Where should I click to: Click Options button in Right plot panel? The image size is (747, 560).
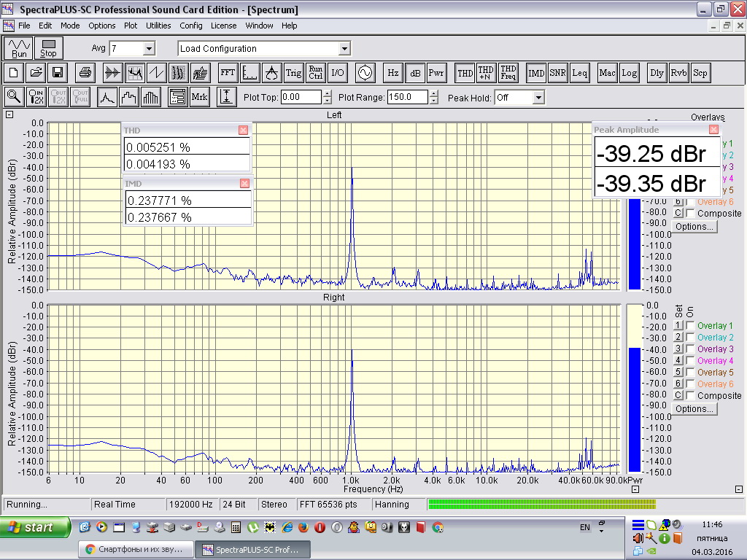[694, 409]
